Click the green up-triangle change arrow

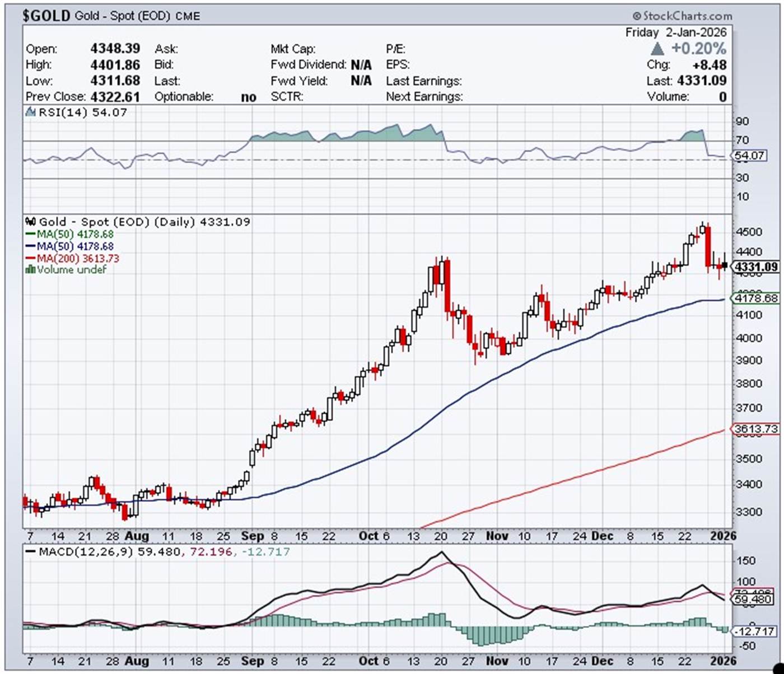pos(657,49)
